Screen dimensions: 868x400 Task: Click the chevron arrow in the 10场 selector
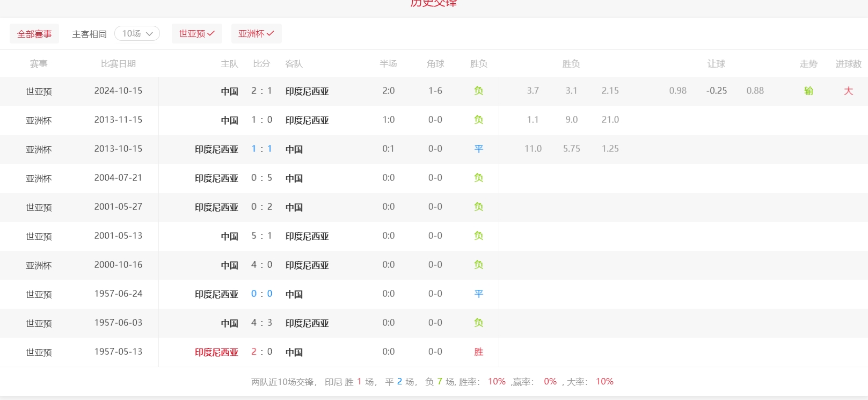150,34
